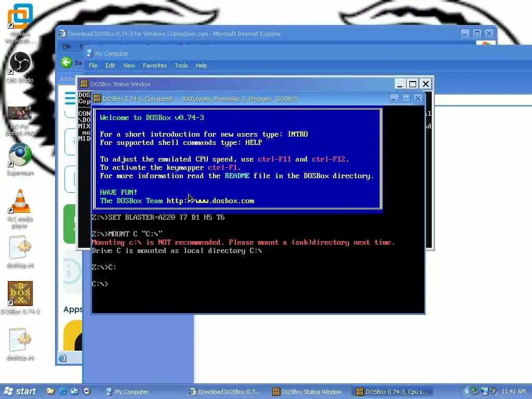Click the HELP command word in the banner
This screenshot has height=399, width=532.
pyautogui.click(x=254, y=142)
